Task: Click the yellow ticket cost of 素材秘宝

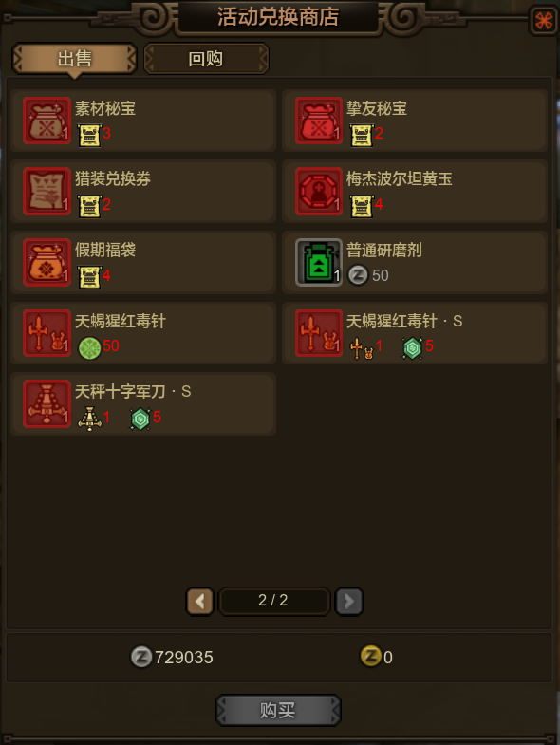Action: click(x=89, y=135)
